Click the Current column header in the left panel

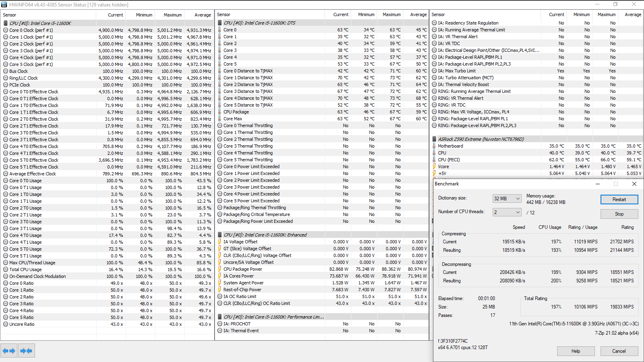point(111,15)
